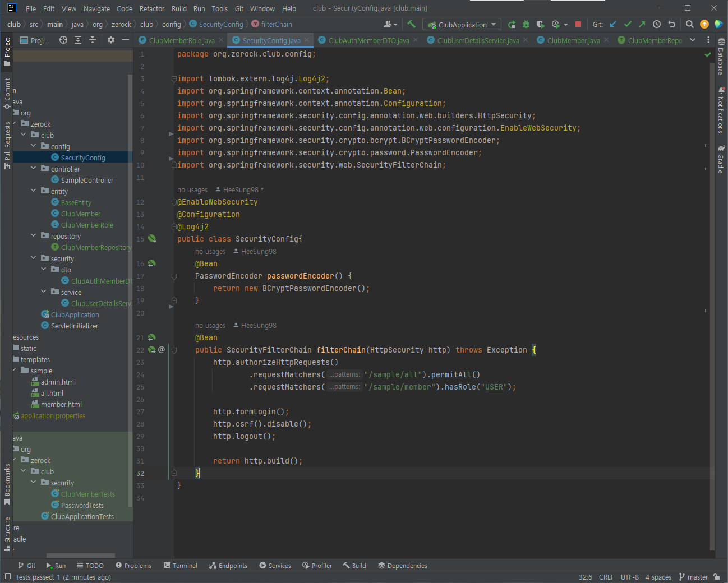The width and height of the screenshot is (728, 583).
Task: Open the Structure tool window
Action: [x=7, y=533]
